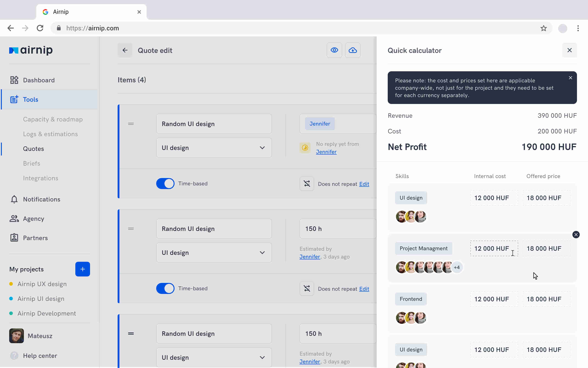The height and width of the screenshot is (368, 588).
Task: Click second item's no-repeat icon
Action: [307, 288]
